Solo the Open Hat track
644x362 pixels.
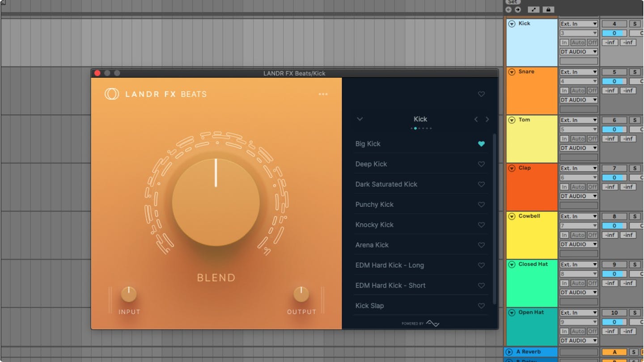coord(634,313)
